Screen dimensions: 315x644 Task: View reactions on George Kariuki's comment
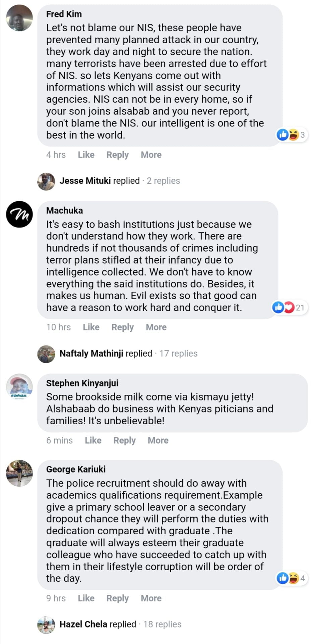coord(291,578)
